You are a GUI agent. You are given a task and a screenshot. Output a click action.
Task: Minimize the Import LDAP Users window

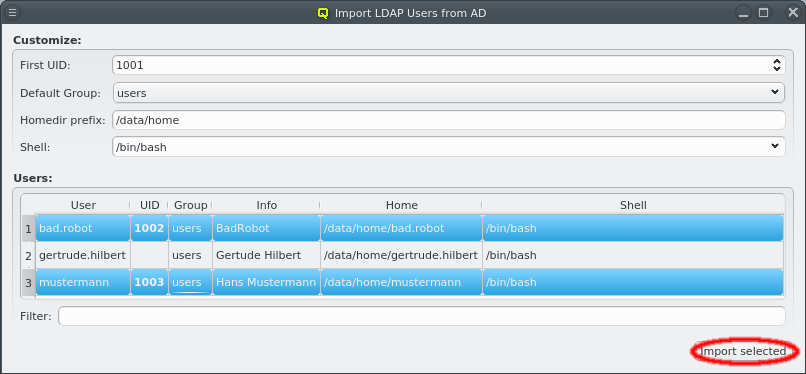click(x=743, y=13)
